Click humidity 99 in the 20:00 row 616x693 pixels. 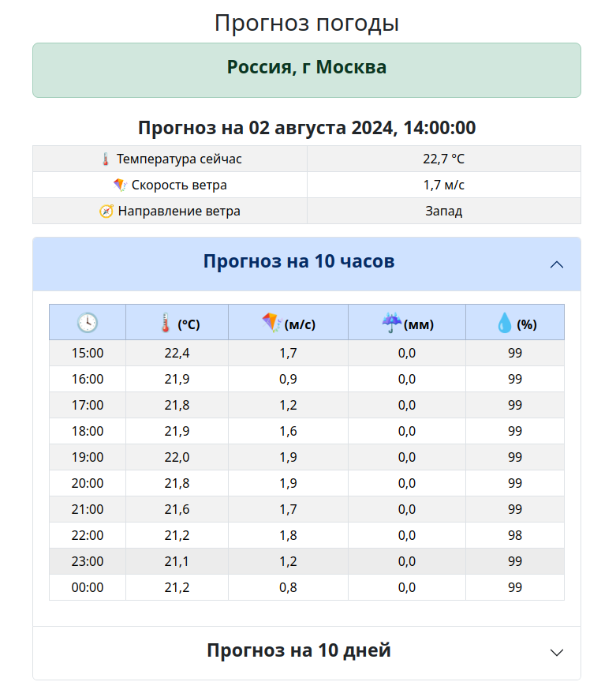(x=515, y=484)
